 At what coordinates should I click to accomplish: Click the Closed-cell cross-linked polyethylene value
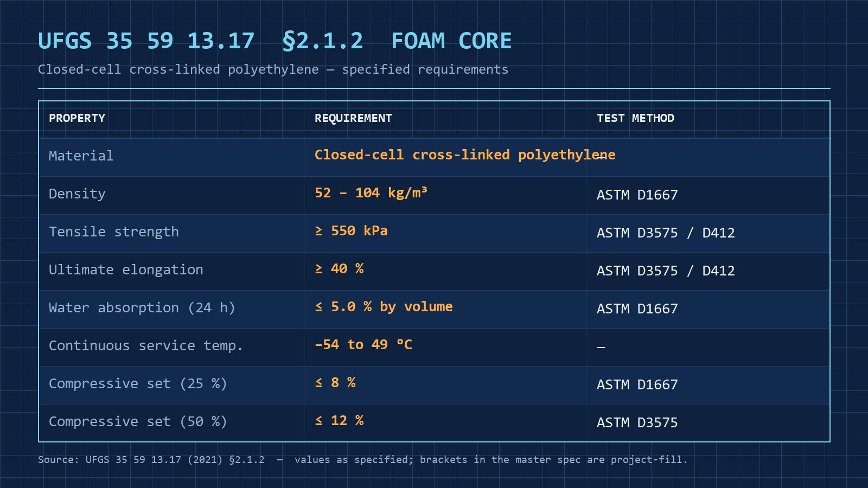point(465,155)
